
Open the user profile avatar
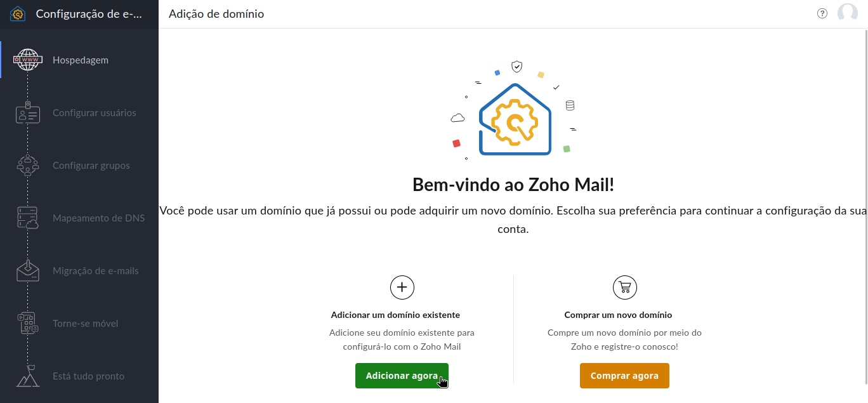848,13
